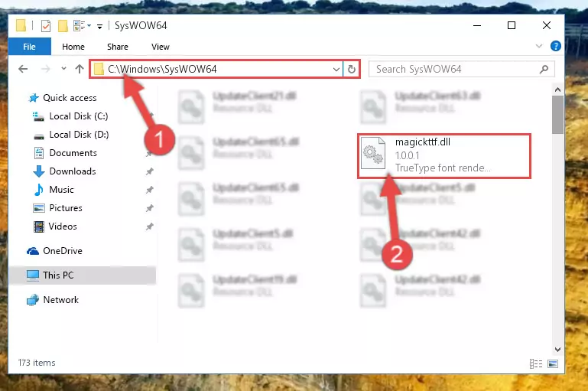
Task: Click the Downloads blue arrow icon
Action: point(39,171)
